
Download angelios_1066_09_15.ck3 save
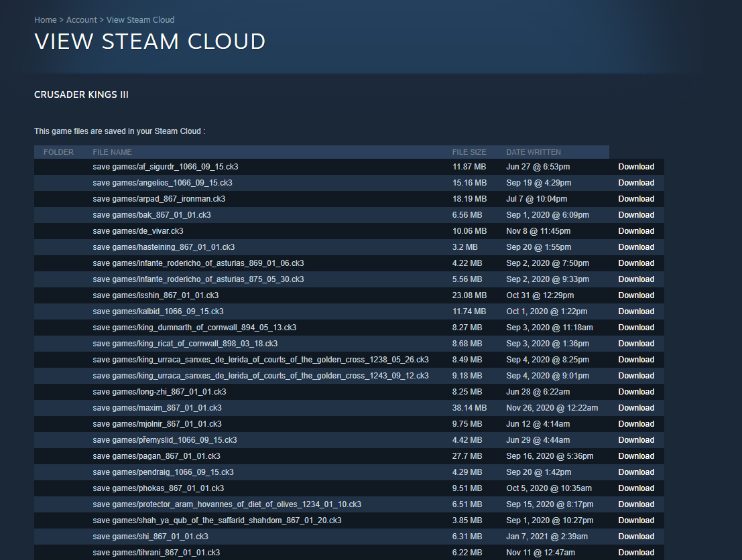point(636,183)
